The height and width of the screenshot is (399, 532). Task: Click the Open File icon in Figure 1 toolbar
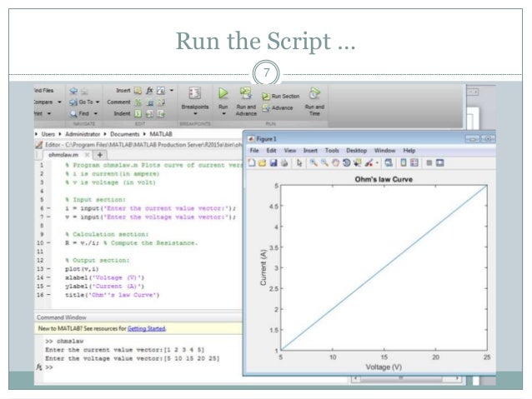tap(263, 163)
